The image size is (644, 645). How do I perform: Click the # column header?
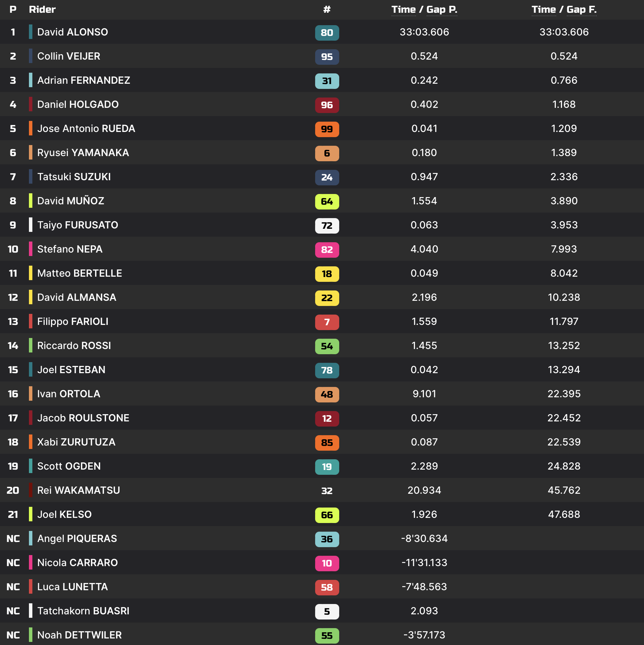pos(327,10)
